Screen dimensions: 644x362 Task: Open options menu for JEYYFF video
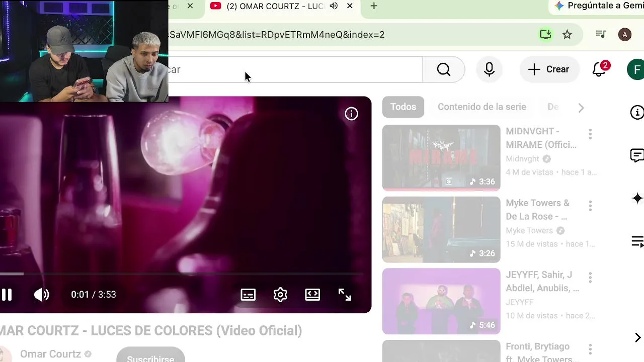(590, 278)
